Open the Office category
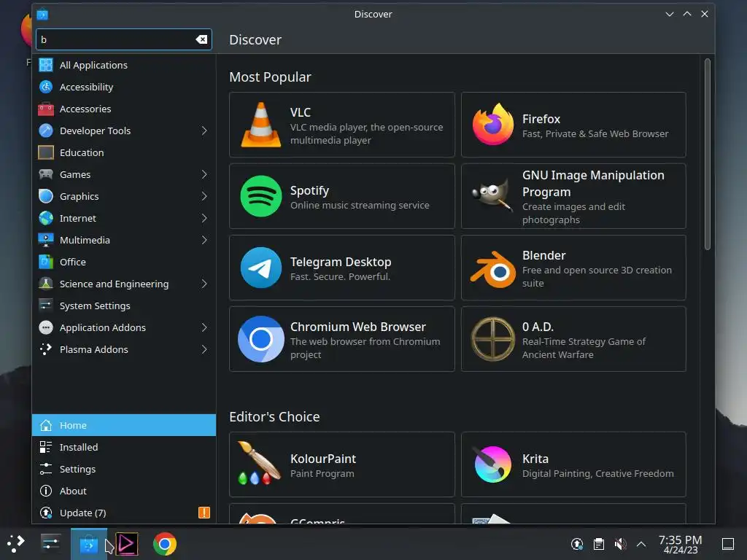Screen dimensions: 747x560 pos(124,262)
